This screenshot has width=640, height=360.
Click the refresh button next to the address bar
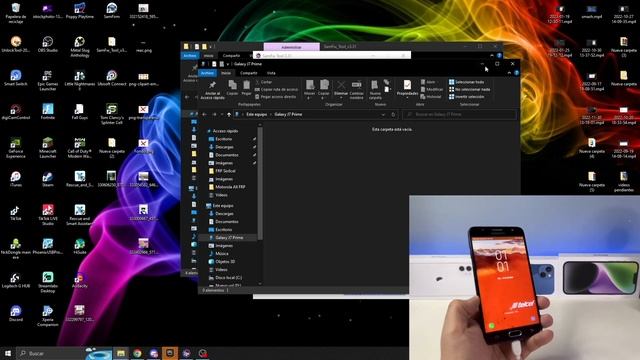click(x=393, y=115)
